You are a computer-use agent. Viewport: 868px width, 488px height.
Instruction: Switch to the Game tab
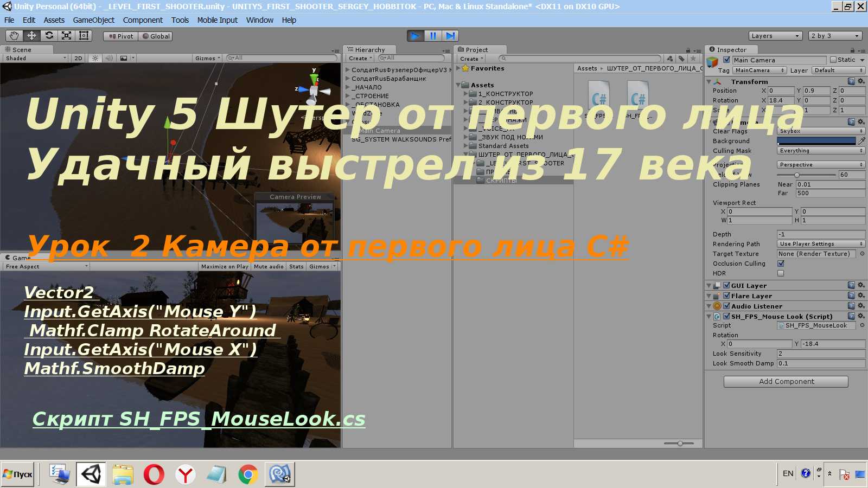coord(15,257)
